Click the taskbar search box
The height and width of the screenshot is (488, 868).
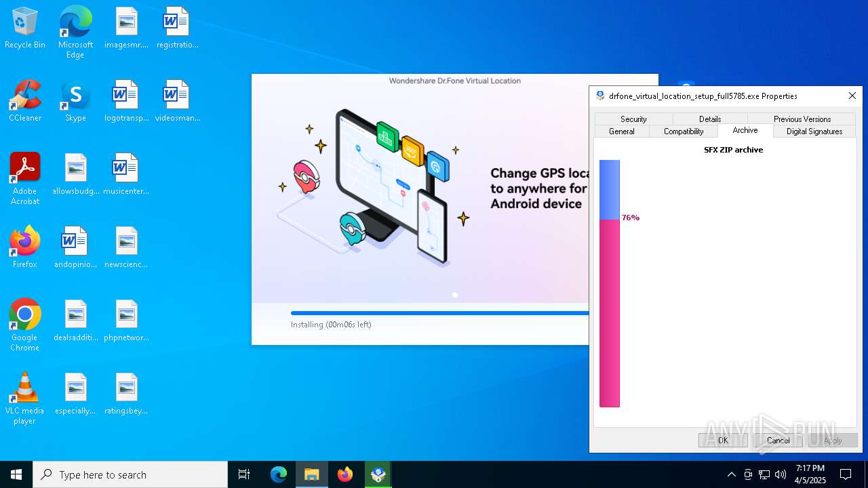click(130, 474)
